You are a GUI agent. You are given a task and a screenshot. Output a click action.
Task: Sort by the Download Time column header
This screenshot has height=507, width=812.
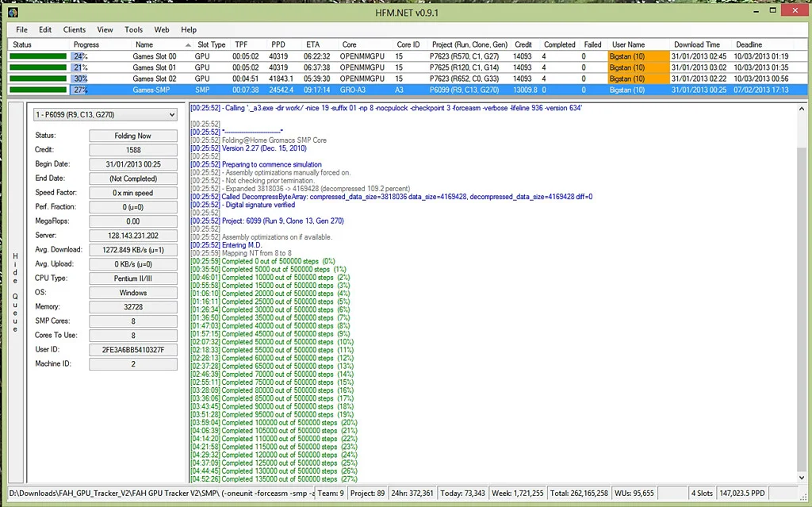tap(696, 44)
